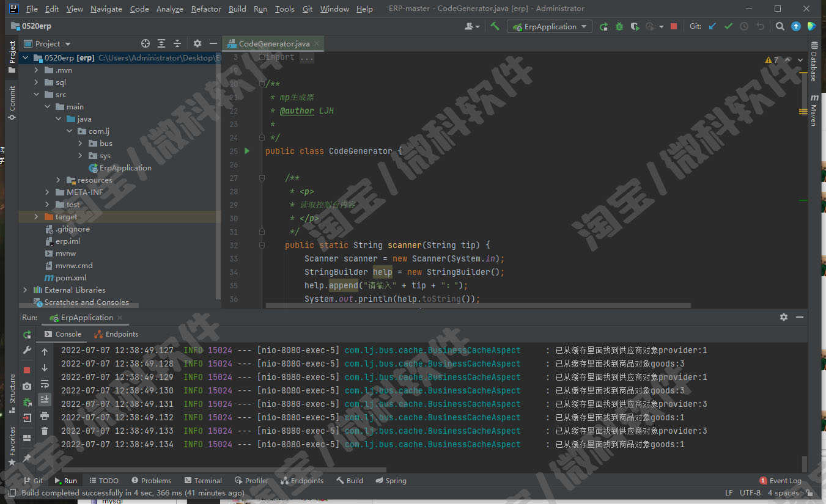Open the Problems tool window
This screenshot has height=504, width=826.
151,481
